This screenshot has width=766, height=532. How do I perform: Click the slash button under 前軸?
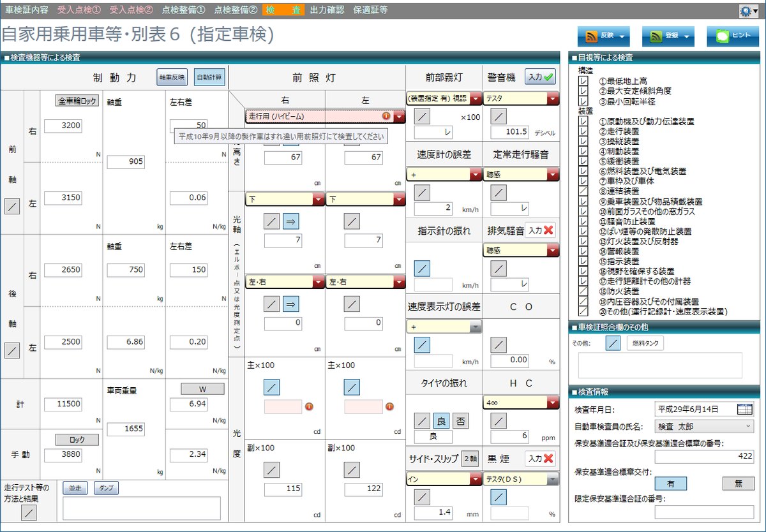(x=12, y=206)
